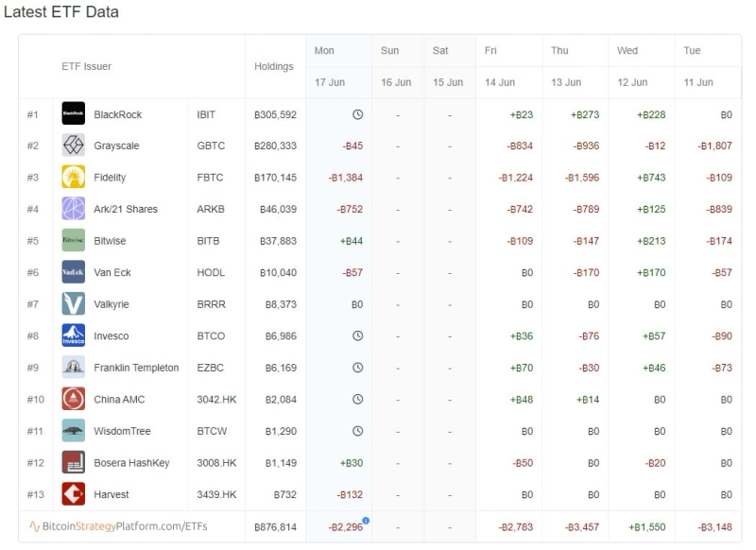Screen dimensions: 756x550
Task: Click the Van Eck logo icon
Action: tap(73, 272)
